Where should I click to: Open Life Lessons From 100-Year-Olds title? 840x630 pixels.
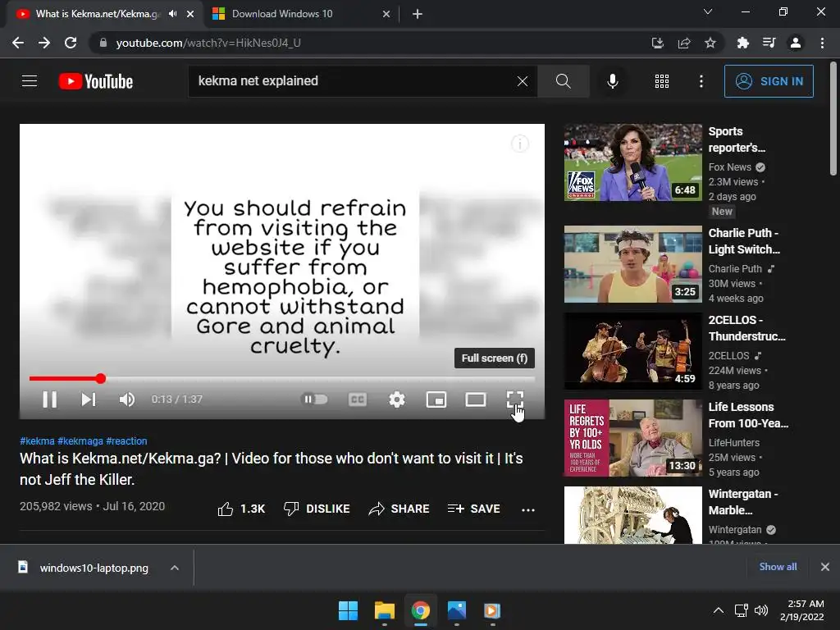[748, 415]
